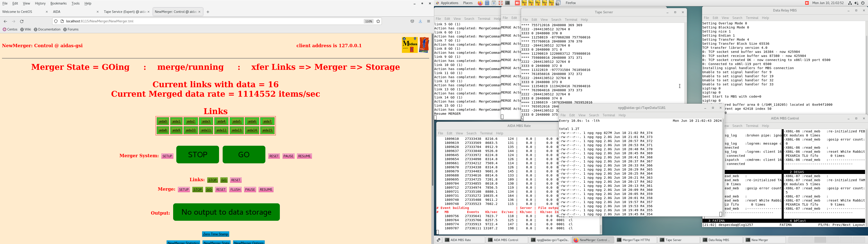The height and width of the screenshot is (244, 868).
Task: Open the terminal launcher in top panel
Action: tap(507, 3)
